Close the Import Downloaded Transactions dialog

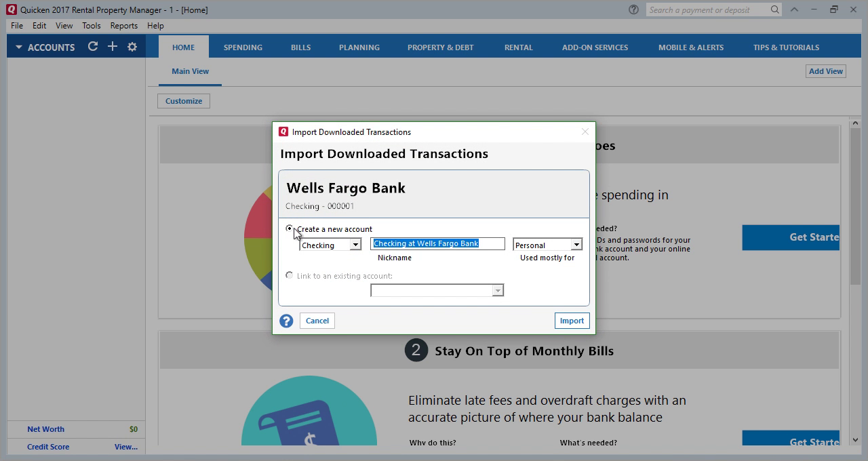click(x=585, y=132)
